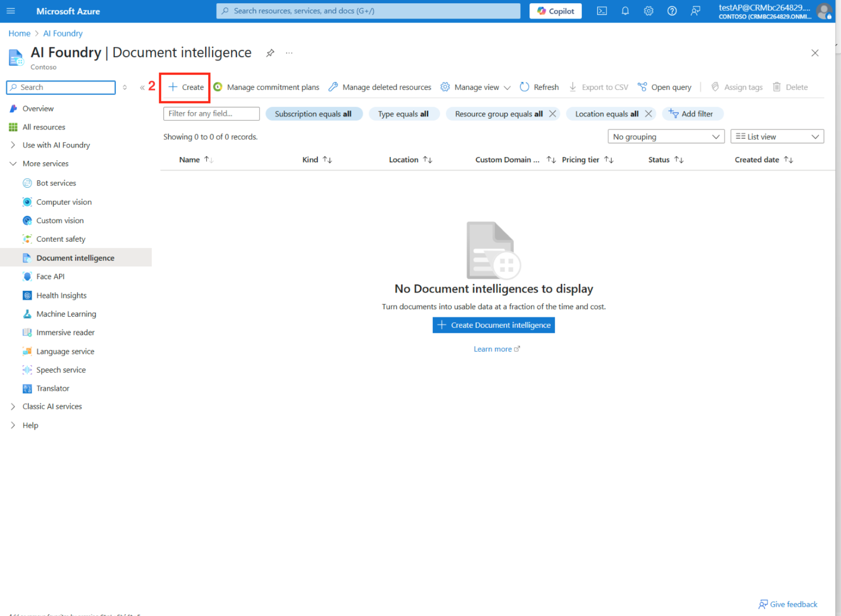This screenshot has width=841, height=616.
Task: Click Create in the toolbar
Action: click(186, 87)
